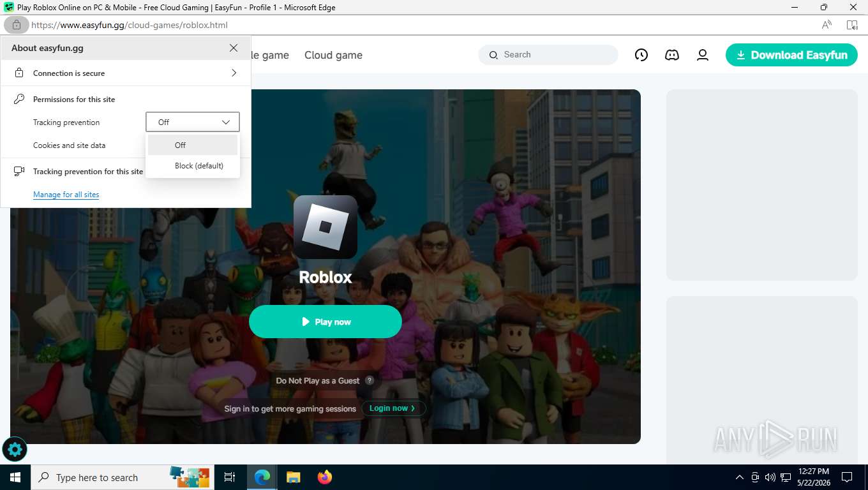Click the secure connection padlock icon
The width and height of the screenshot is (868, 490).
[x=19, y=73]
